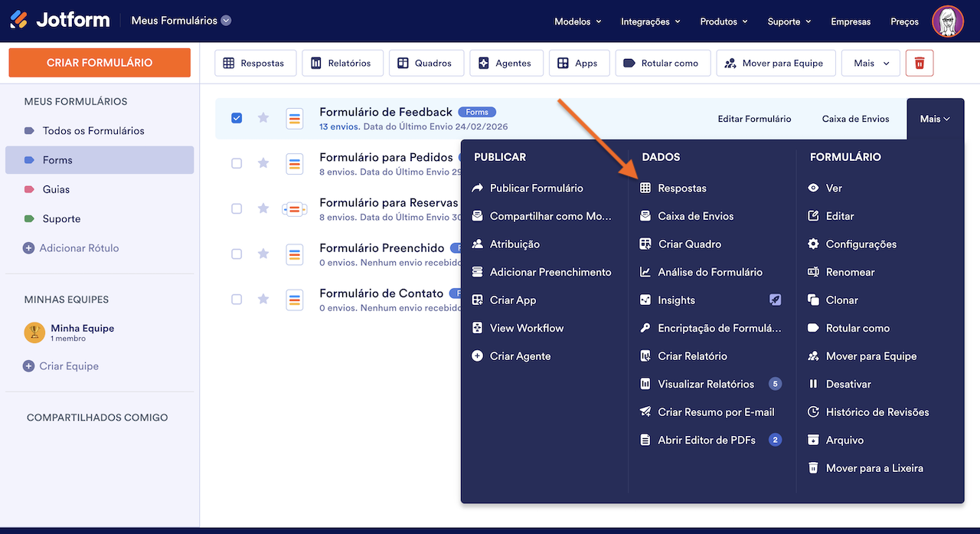Click the Abrir Editor de PDFs count badge
This screenshot has width=980, height=534.
775,440
